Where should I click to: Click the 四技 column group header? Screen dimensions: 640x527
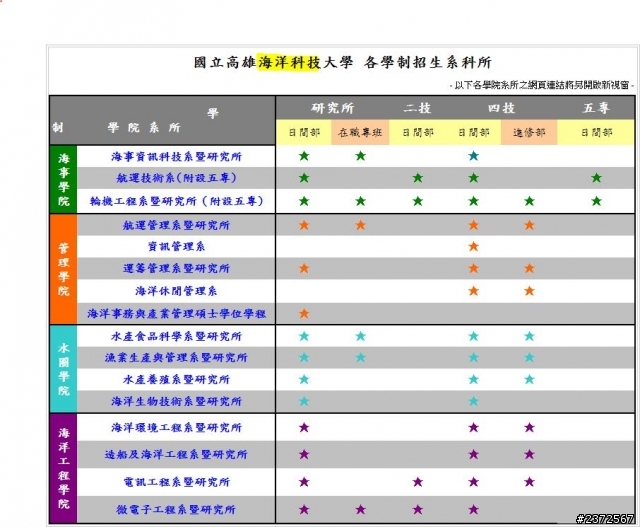click(502, 108)
